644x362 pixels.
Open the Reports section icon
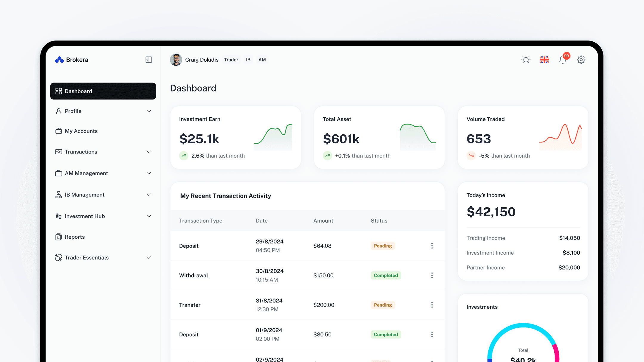tap(59, 237)
